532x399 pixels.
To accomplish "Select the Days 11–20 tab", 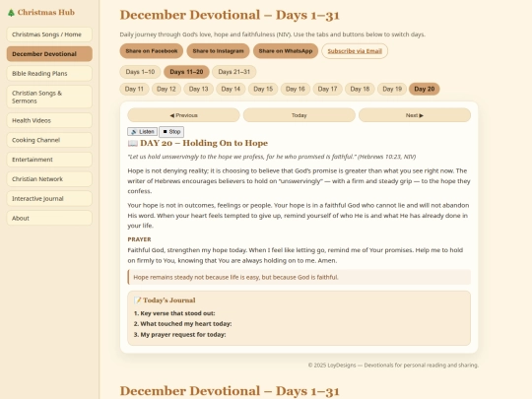I will click(186, 72).
